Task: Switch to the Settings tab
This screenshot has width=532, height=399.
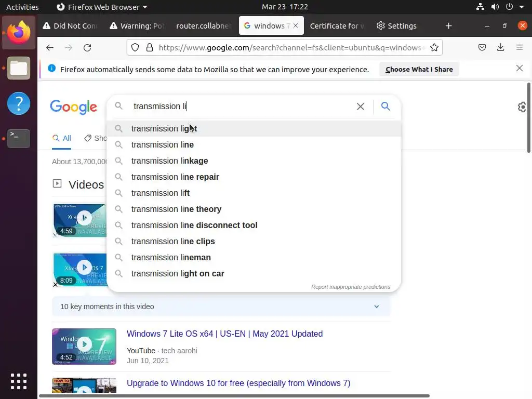Action: [396, 26]
